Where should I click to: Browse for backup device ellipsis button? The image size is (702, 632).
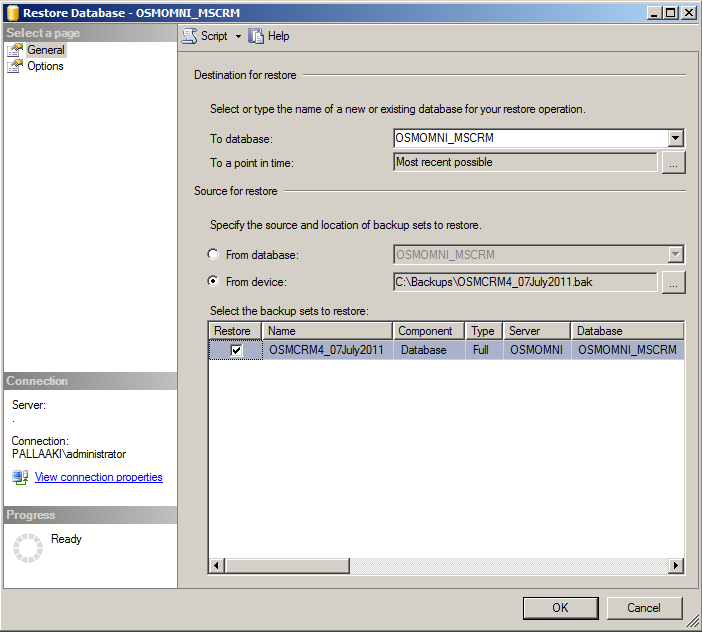point(674,283)
